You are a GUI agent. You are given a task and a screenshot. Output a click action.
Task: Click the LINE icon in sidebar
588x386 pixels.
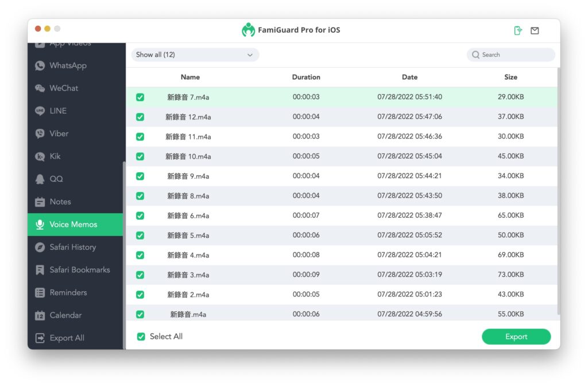pos(40,111)
